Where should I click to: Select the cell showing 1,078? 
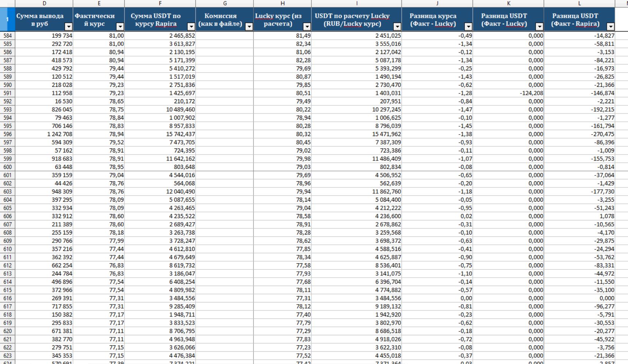click(x=579, y=216)
